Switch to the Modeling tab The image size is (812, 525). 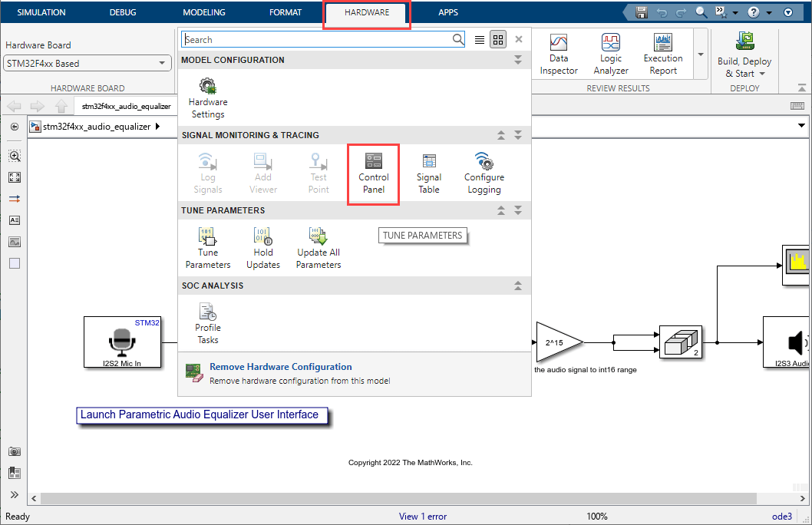[x=204, y=13]
